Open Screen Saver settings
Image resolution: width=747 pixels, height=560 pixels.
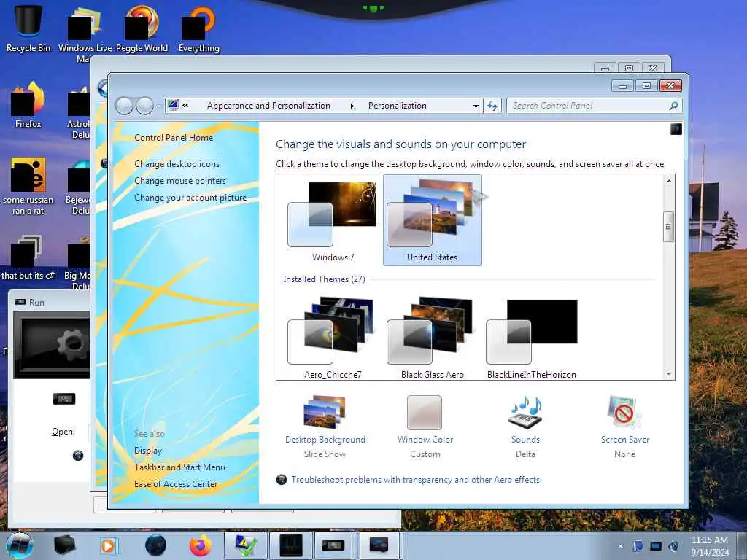click(624, 427)
